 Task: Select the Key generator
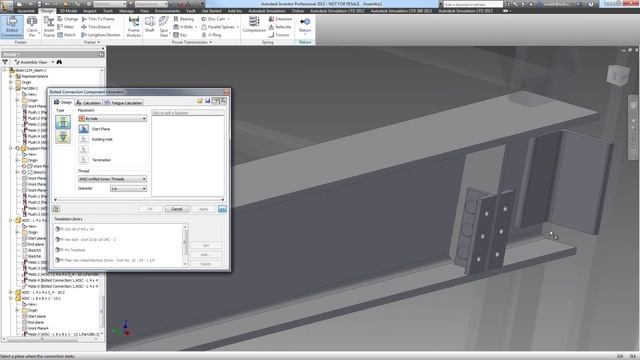[180, 35]
